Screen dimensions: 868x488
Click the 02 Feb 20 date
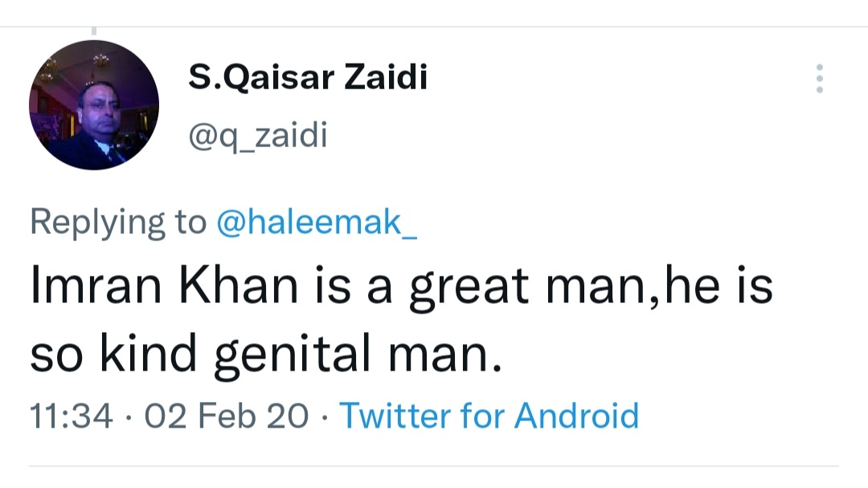point(227,416)
